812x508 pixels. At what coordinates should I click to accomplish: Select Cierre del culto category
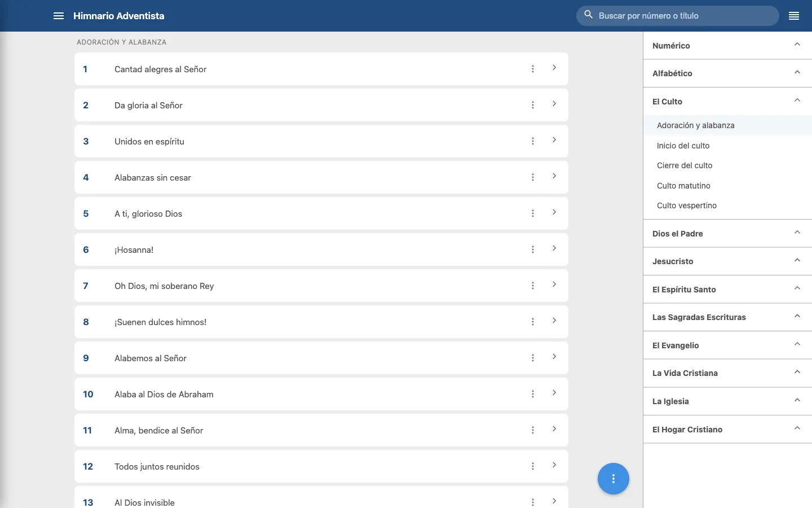[727, 165]
